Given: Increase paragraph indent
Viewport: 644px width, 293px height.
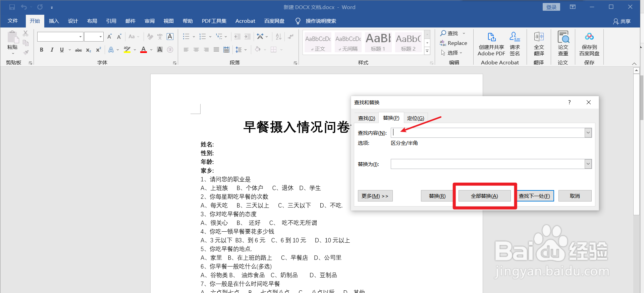Looking at the screenshot, I should (x=248, y=37).
